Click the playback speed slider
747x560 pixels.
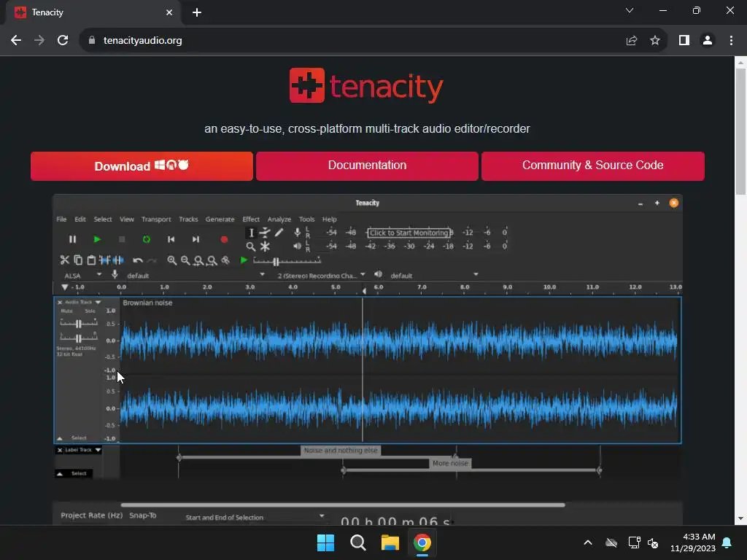(287, 261)
